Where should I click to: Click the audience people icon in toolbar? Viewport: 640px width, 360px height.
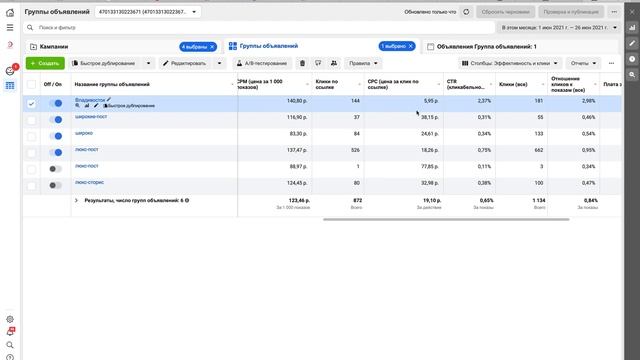pyautogui.click(x=334, y=63)
